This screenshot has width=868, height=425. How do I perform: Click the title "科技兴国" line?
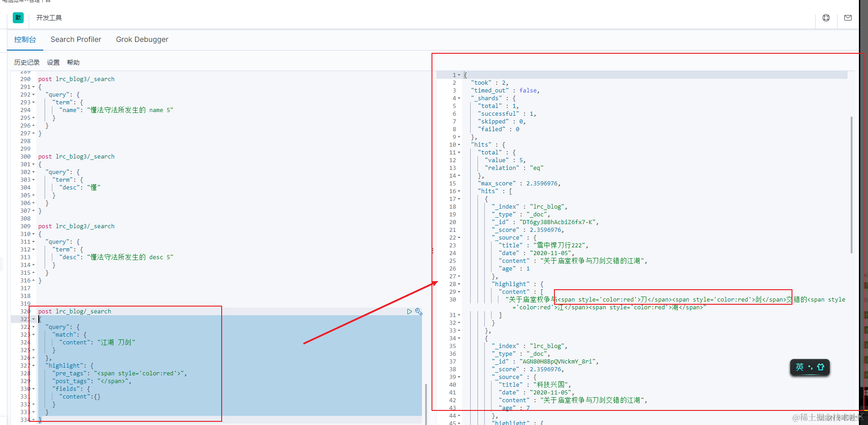tap(535, 385)
